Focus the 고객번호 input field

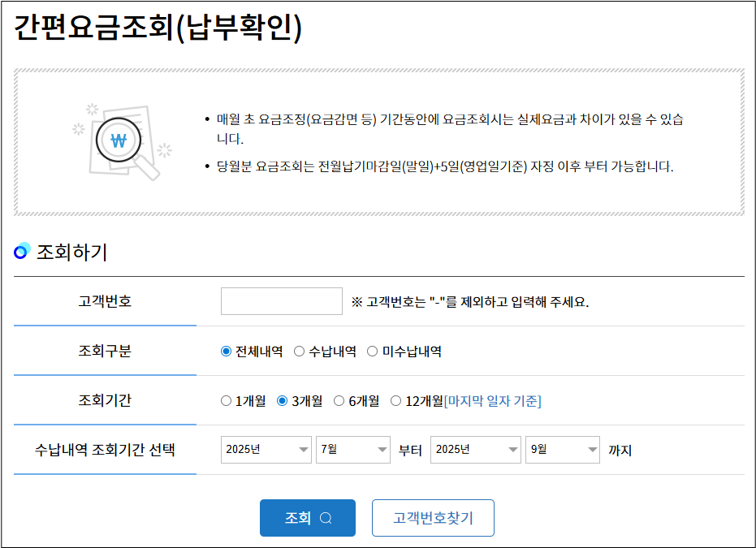pyautogui.click(x=282, y=301)
